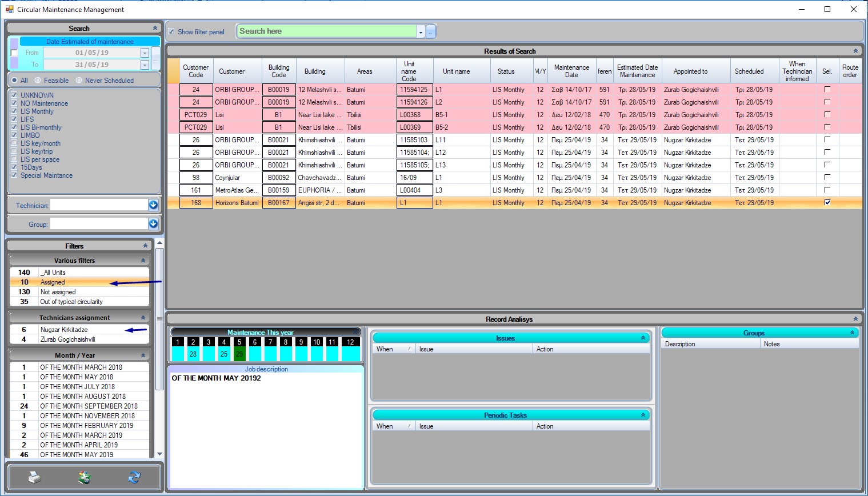Open the Search here combo box dropdown

click(x=421, y=32)
